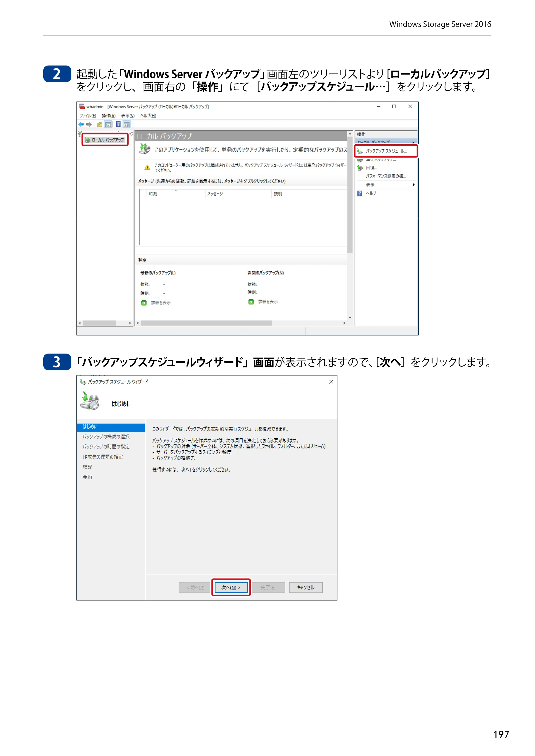The height and width of the screenshot is (756, 535).
Task: Click the メッセージ column header
Action: click(238, 193)
